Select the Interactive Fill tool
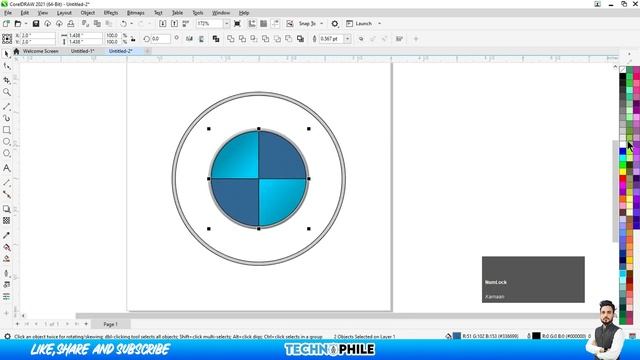The image size is (640, 360). 7,247
